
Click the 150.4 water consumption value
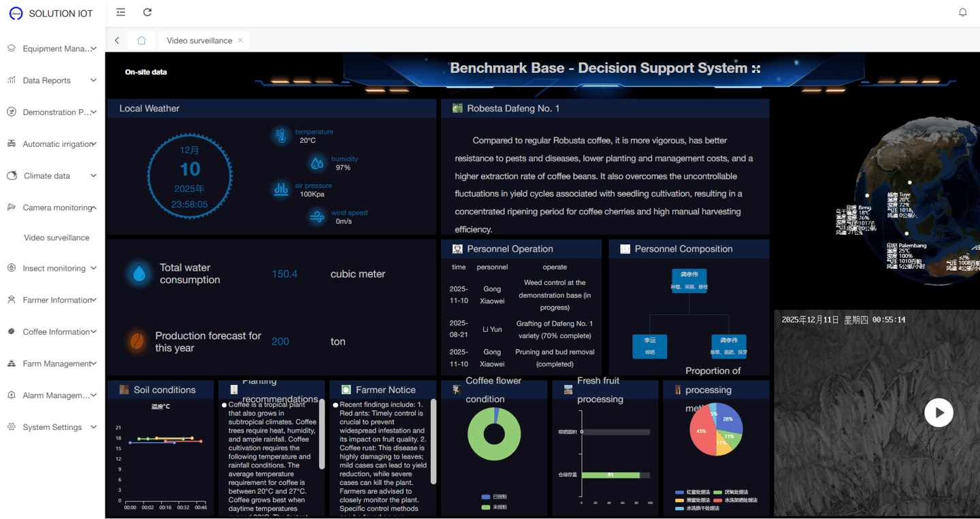pyautogui.click(x=284, y=274)
